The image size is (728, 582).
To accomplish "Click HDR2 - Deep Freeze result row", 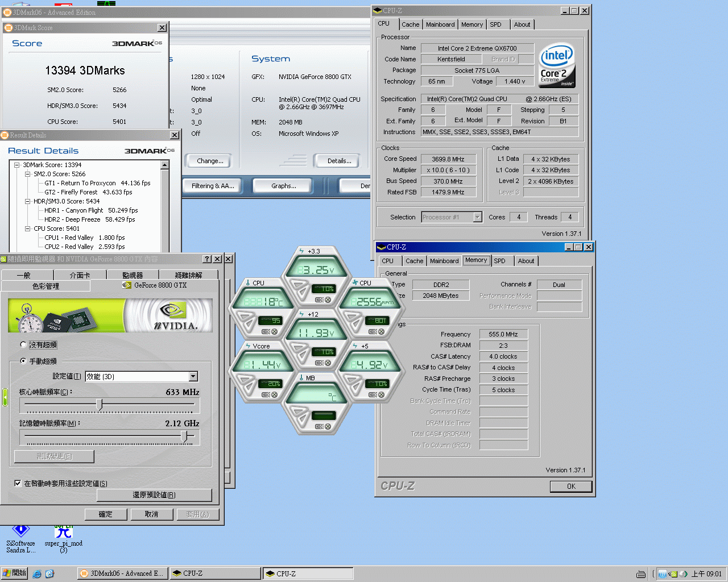I will tap(90, 219).
